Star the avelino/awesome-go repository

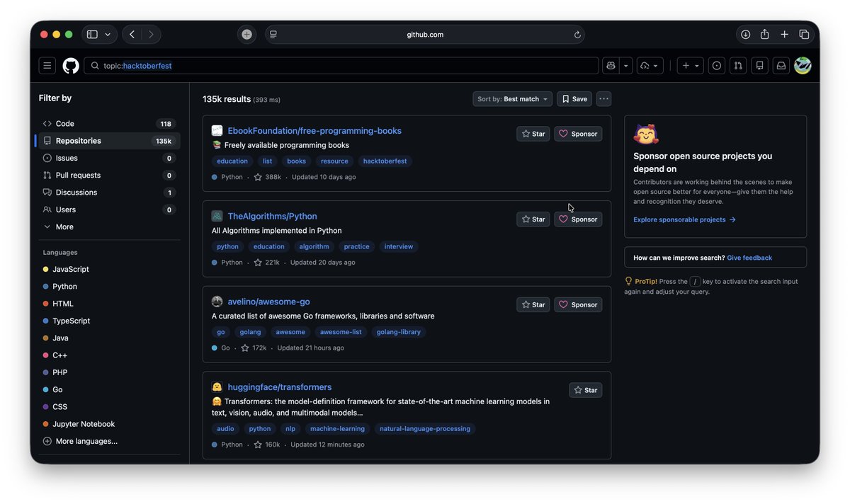pyautogui.click(x=533, y=305)
